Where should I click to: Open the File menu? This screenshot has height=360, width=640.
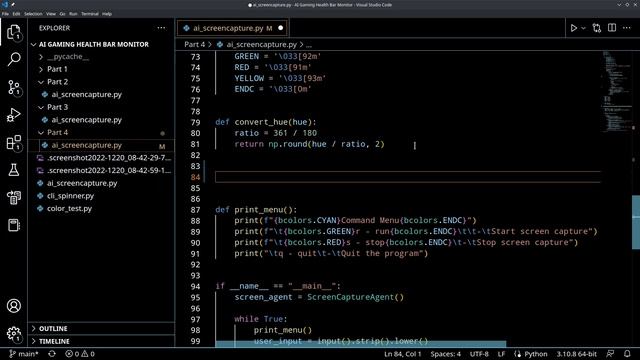[x=5, y=14]
